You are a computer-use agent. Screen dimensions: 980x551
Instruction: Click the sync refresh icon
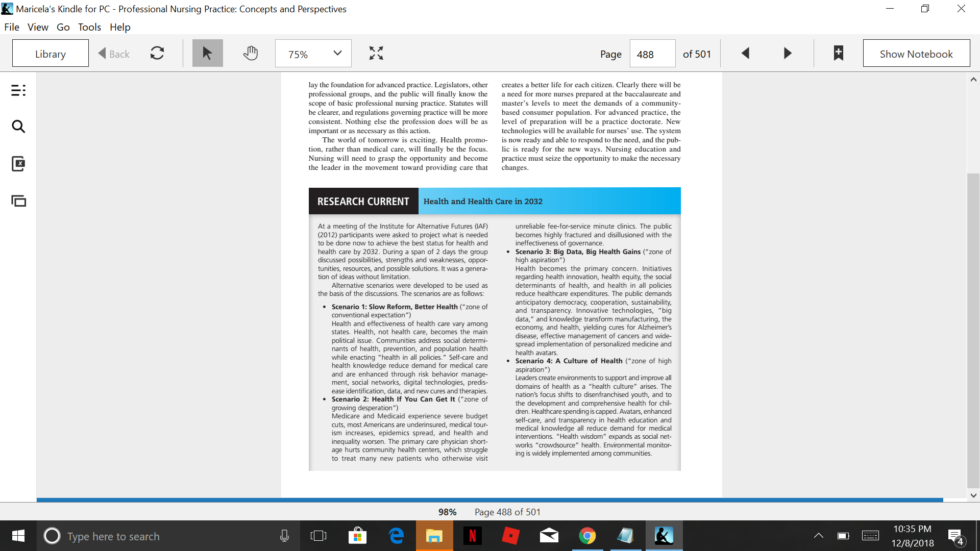pos(157,53)
